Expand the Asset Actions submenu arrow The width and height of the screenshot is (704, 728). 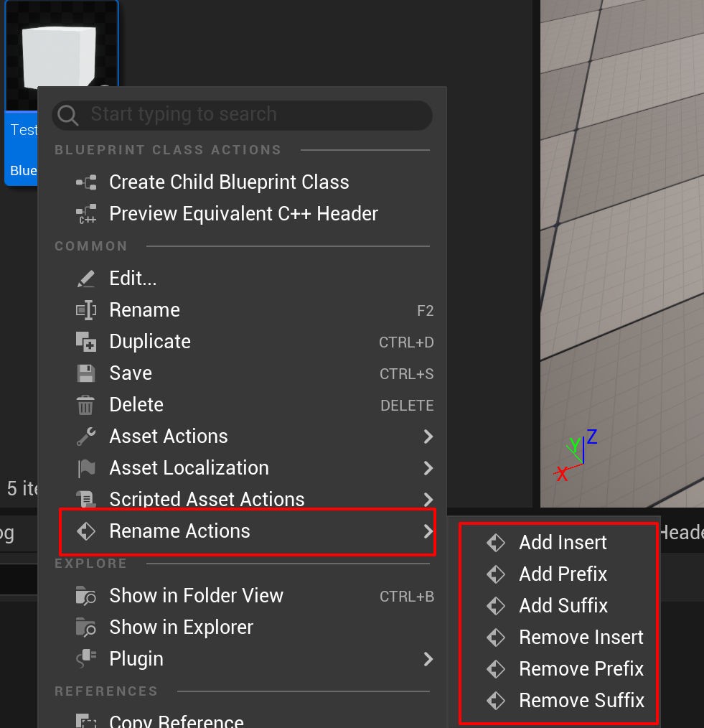point(428,437)
